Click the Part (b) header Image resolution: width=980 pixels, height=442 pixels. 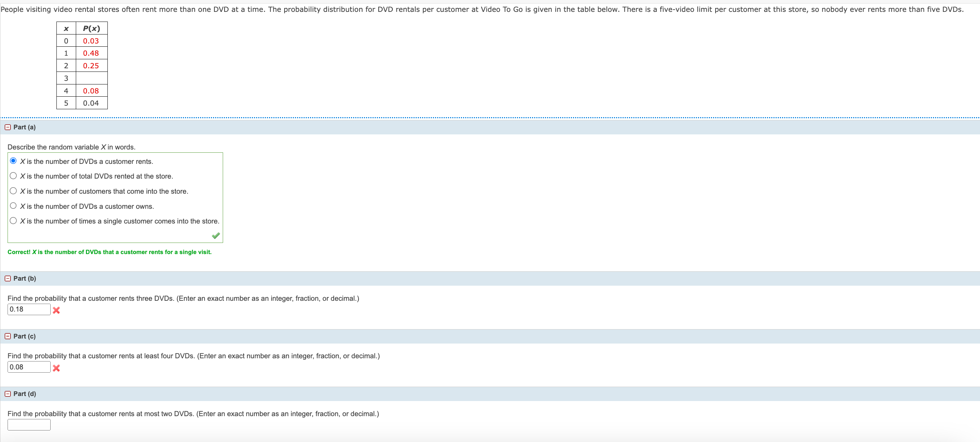(x=25, y=278)
